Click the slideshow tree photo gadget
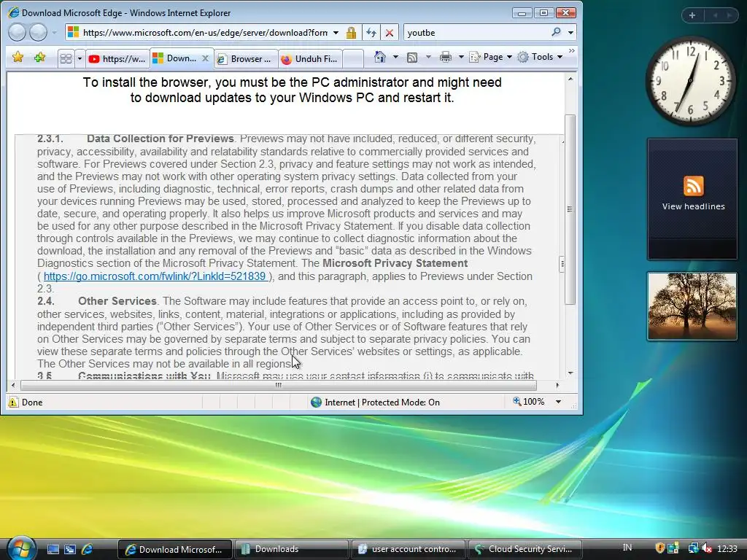The image size is (747, 560). [692, 306]
